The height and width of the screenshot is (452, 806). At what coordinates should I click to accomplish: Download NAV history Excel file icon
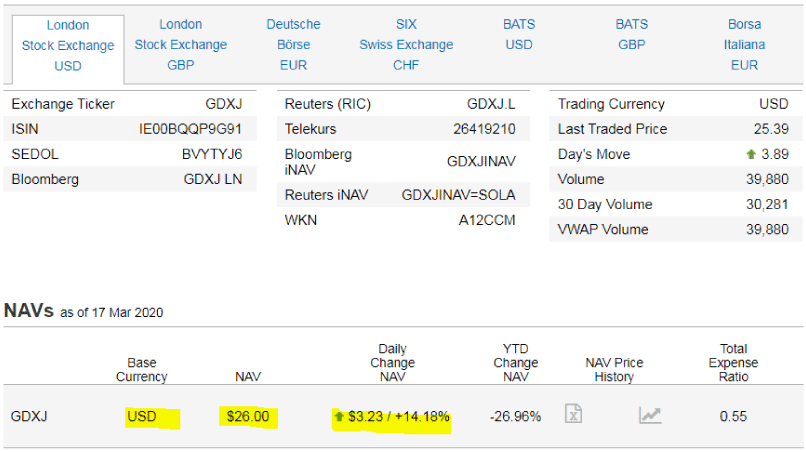click(x=573, y=415)
